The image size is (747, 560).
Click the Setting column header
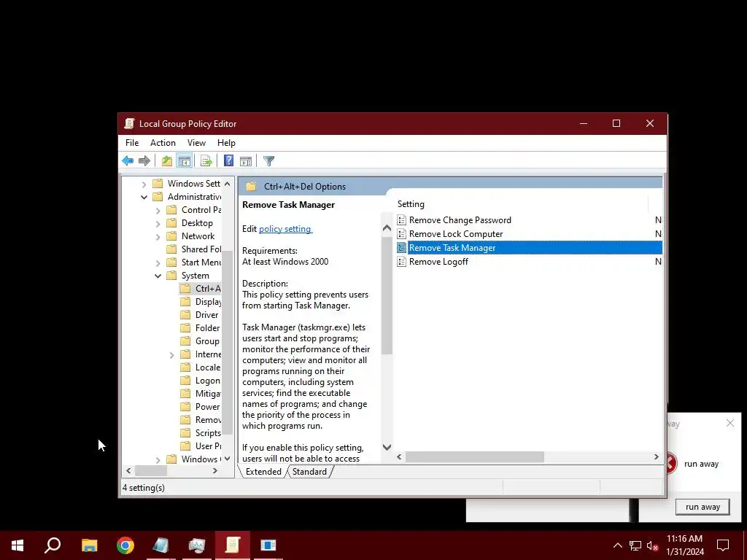521,204
